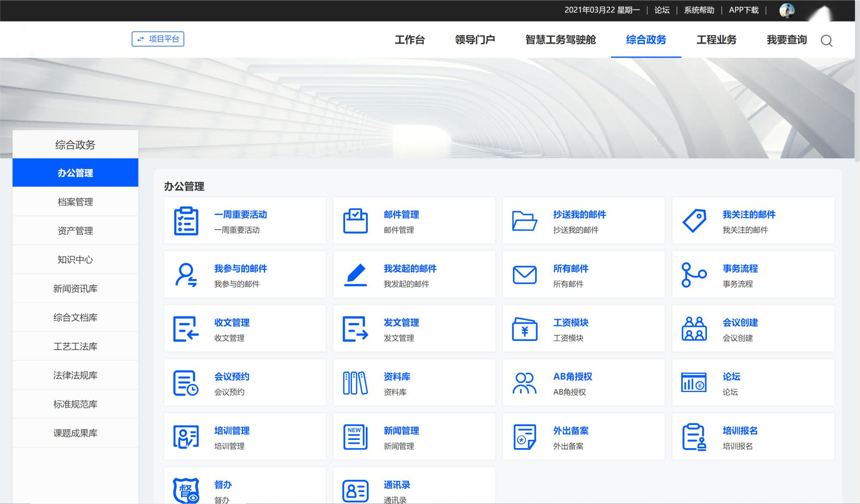Open 论坛 via its chart icon
This screenshot has height=504, width=860.
(693, 382)
